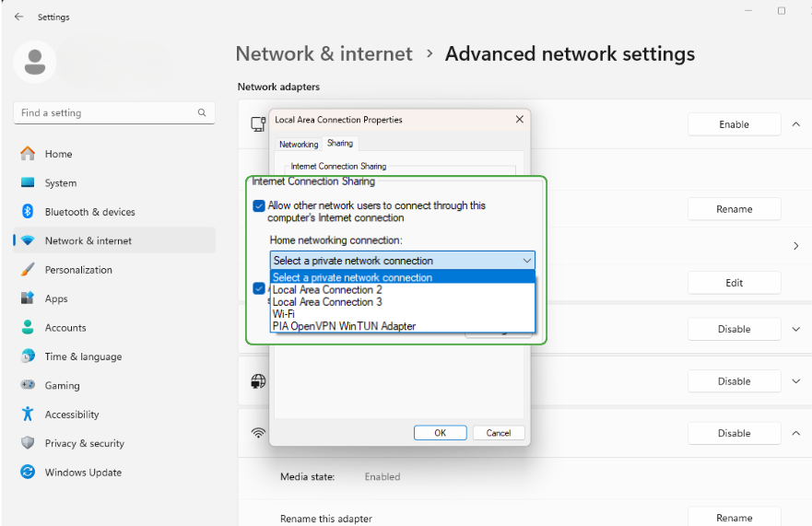Choose PIA OpenVPN WinTUN Adapter option
The width and height of the screenshot is (812, 526).
click(x=344, y=326)
